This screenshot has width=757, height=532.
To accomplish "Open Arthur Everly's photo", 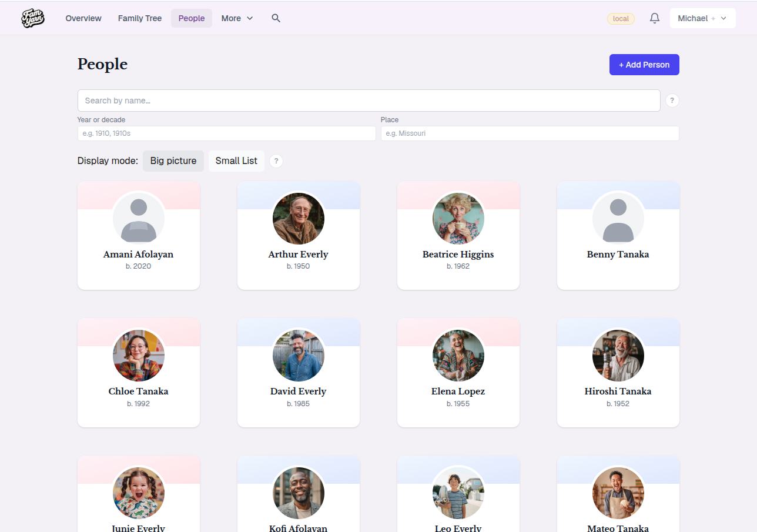I will tap(299, 218).
